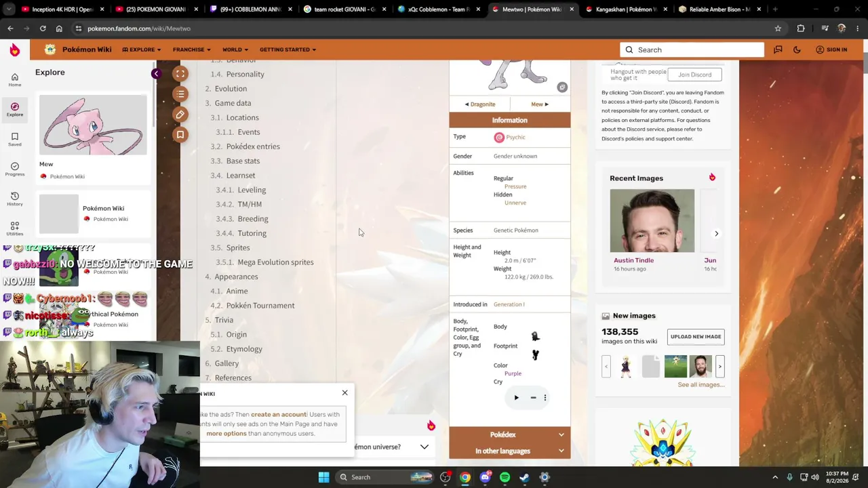Viewport: 868px width, 488px height.
Task: Open the Pressure ability link
Action: pos(515,186)
